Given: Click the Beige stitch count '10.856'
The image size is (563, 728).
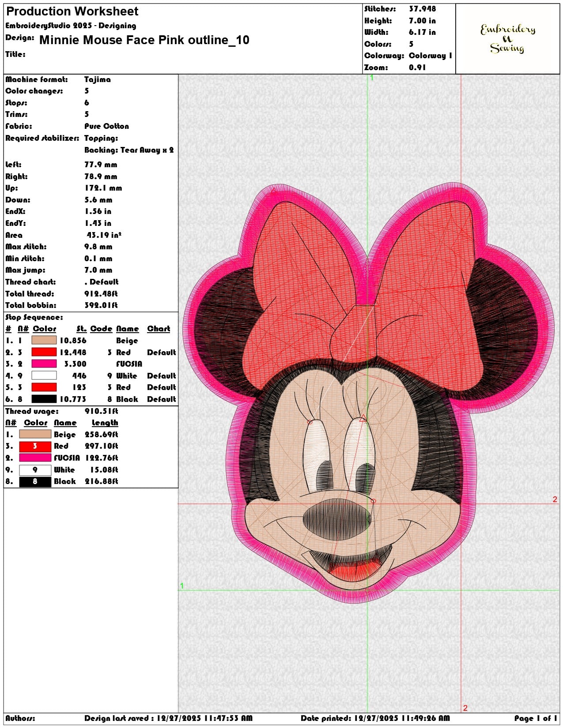Looking at the screenshot, I should click(x=73, y=341).
